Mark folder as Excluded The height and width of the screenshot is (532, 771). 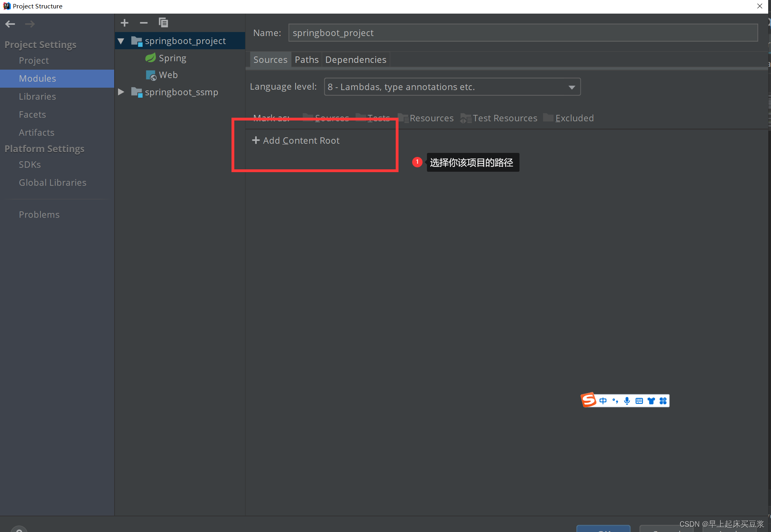568,118
